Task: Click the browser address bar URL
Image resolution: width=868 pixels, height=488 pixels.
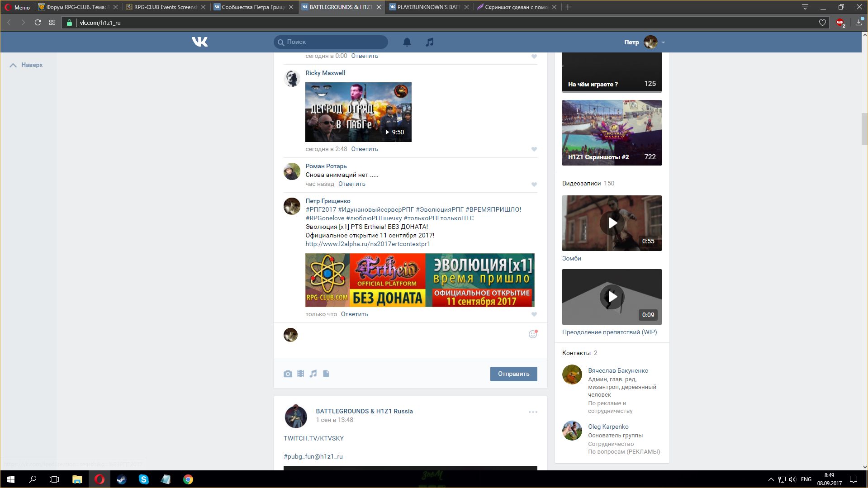Action: [x=100, y=23]
